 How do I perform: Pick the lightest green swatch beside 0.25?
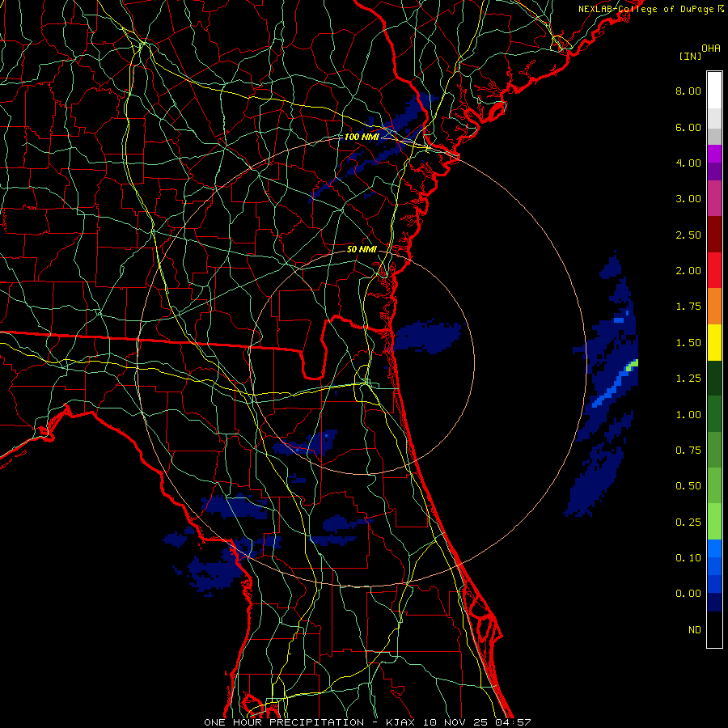click(x=714, y=522)
